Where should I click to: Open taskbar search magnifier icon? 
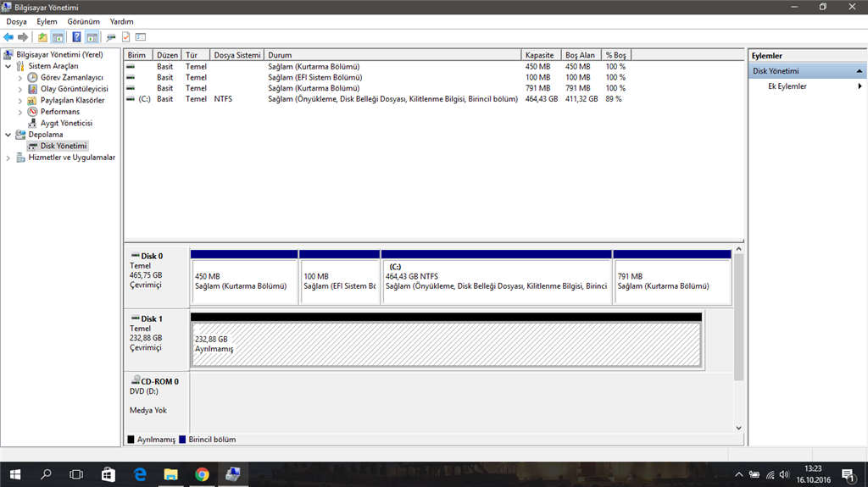coord(46,474)
